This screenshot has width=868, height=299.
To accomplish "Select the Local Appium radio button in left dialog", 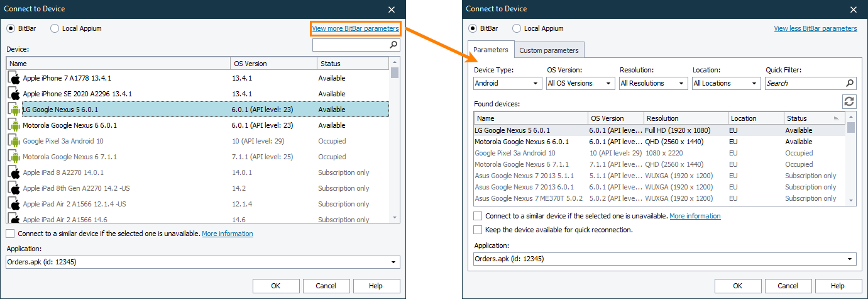I will pyautogui.click(x=55, y=28).
